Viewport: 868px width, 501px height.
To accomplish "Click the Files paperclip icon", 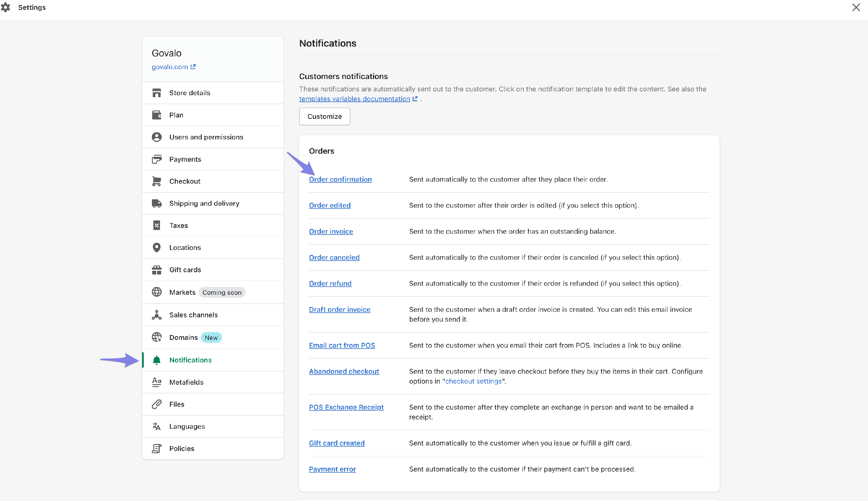I will click(x=157, y=404).
